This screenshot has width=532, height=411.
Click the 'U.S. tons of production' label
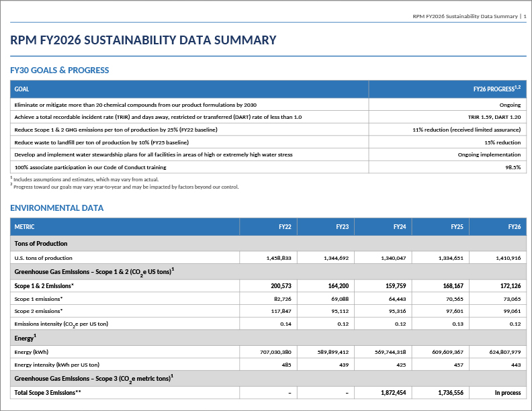pyautogui.click(x=44, y=258)
